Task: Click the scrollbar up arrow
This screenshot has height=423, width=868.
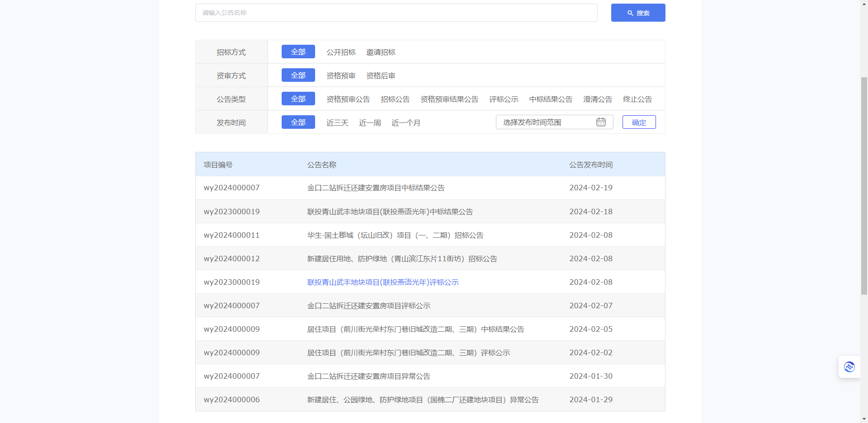Action: (x=864, y=4)
